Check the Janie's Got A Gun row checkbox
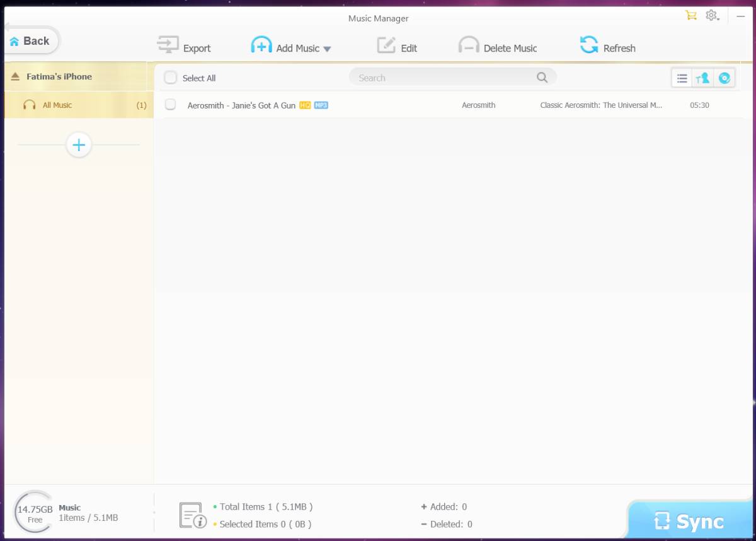Image resolution: width=756 pixels, height=541 pixels. pyautogui.click(x=170, y=105)
